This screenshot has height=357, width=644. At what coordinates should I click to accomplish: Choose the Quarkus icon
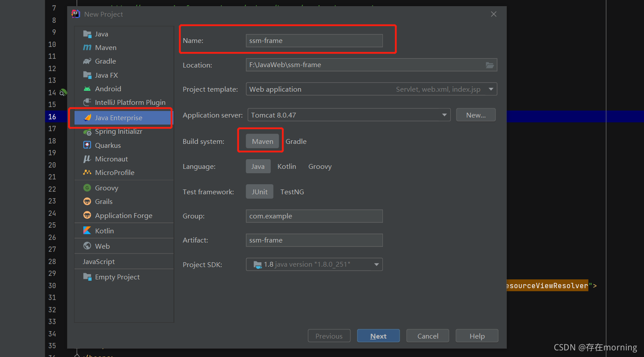[x=87, y=145]
